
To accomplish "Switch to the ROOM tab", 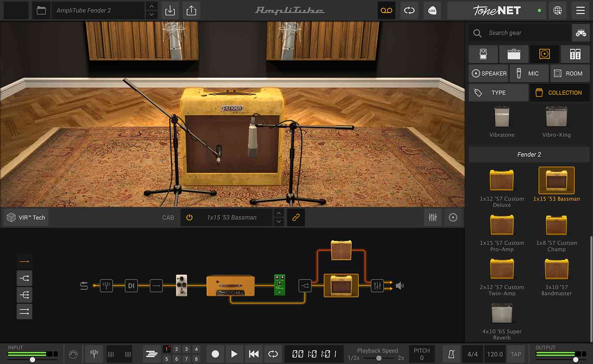I will 570,73.
